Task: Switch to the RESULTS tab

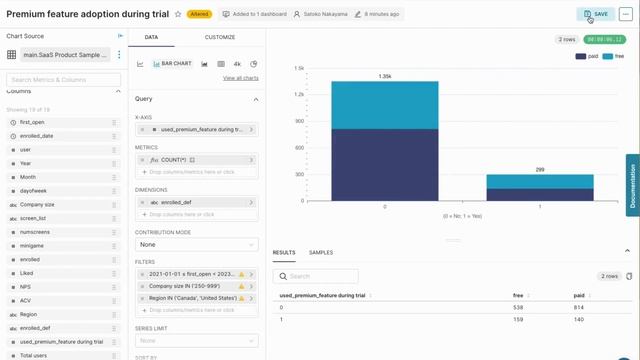Action: 284,253
